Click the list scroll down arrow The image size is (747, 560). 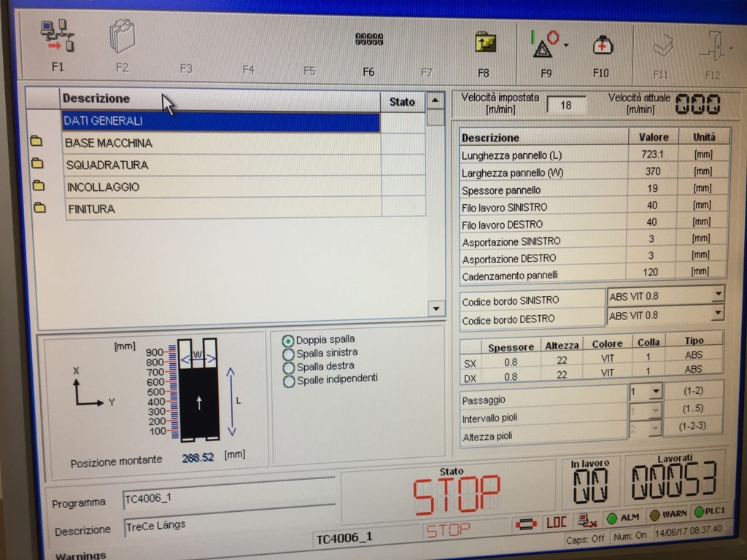coord(436,308)
